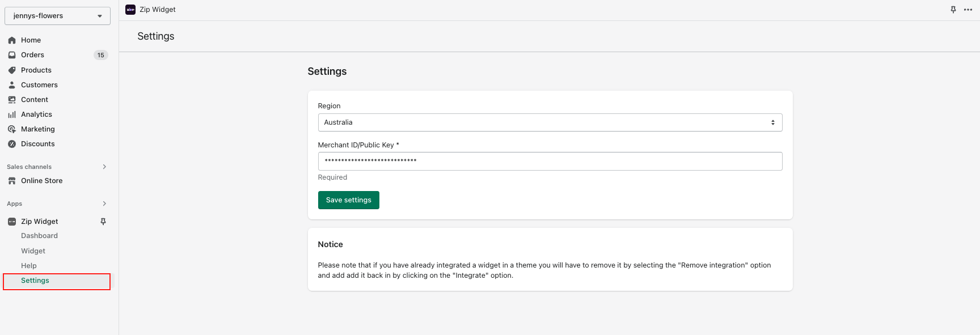Screen dimensions: 980x335
Task: Open the Region dropdown showing Australia
Action: [550, 122]
